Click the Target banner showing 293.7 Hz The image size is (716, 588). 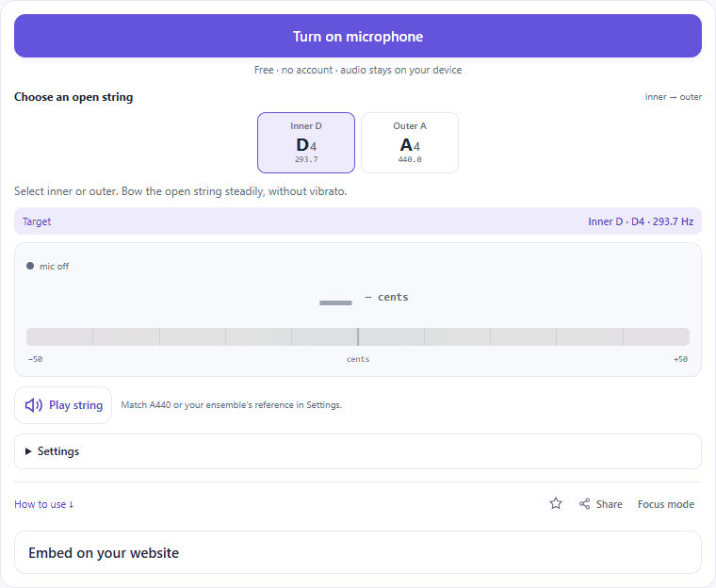pyautogui.click(x=358, y=221)
